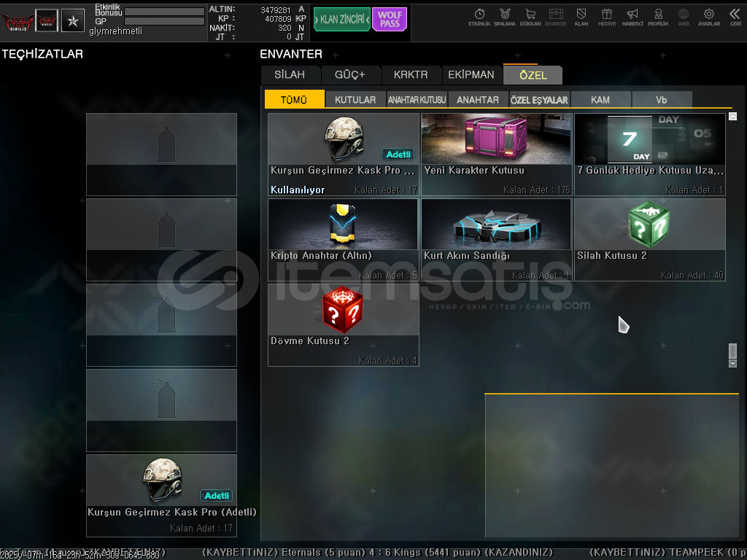Open the AYARLAR settings gear
The image size is (747, 560).
pyautogui.click(x=709, y=17)
